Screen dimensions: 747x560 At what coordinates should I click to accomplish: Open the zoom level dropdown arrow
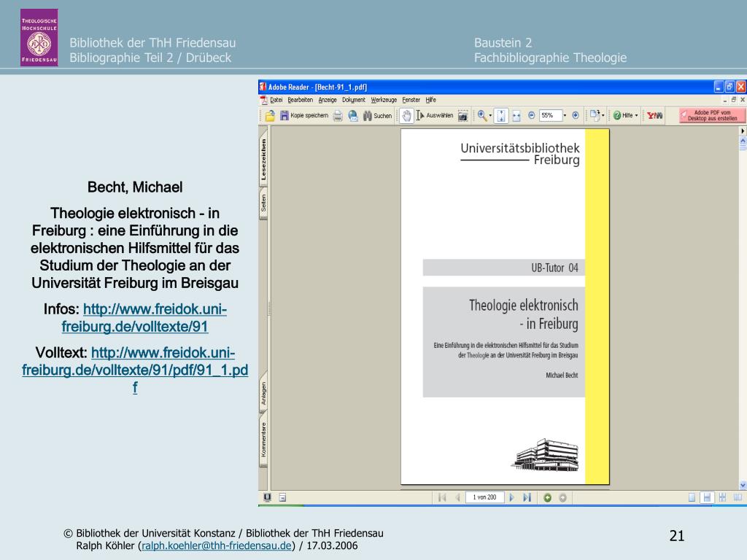tap(565, 115)
